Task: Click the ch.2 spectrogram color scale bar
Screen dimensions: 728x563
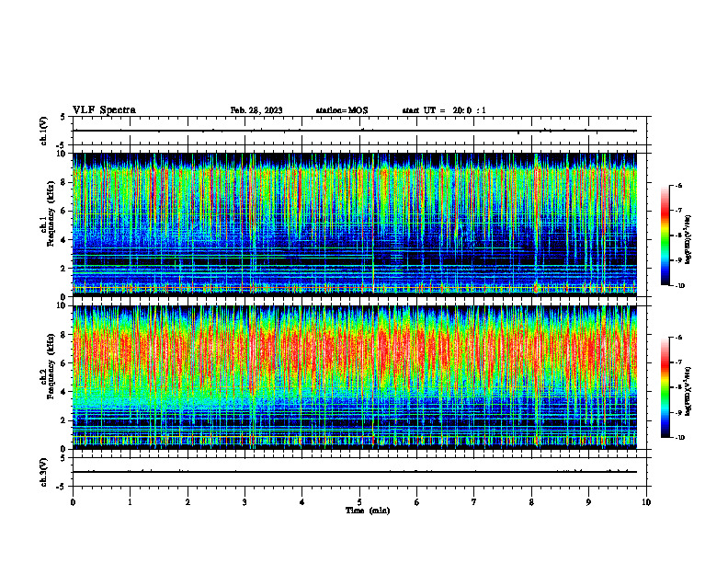Action: (x=665, y=387)
